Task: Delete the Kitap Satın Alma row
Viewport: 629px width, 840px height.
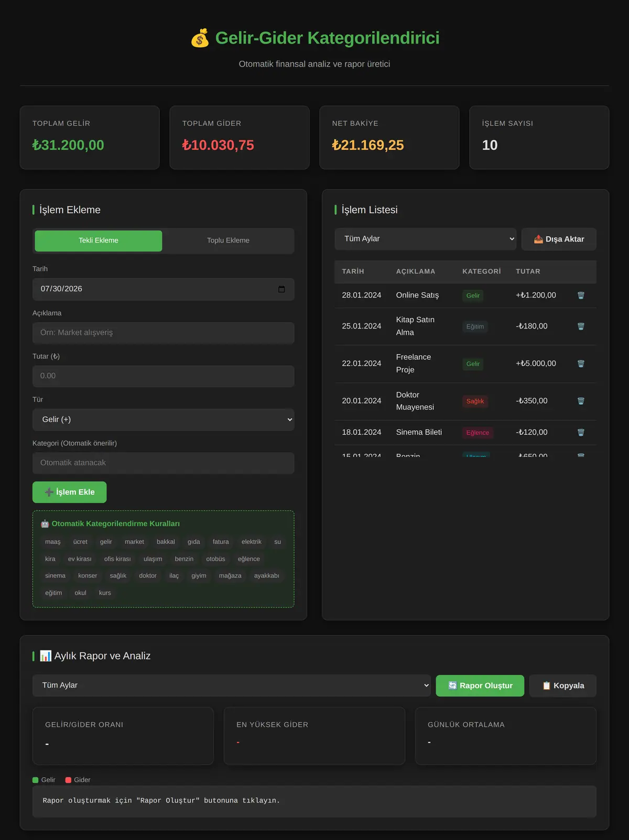Action: click(x=581, y=326)
